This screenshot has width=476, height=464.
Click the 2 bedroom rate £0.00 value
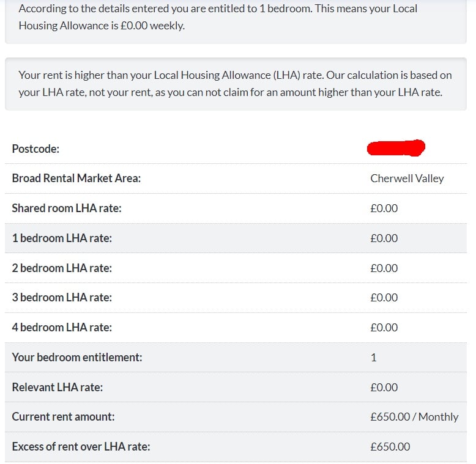click(384, 268)
